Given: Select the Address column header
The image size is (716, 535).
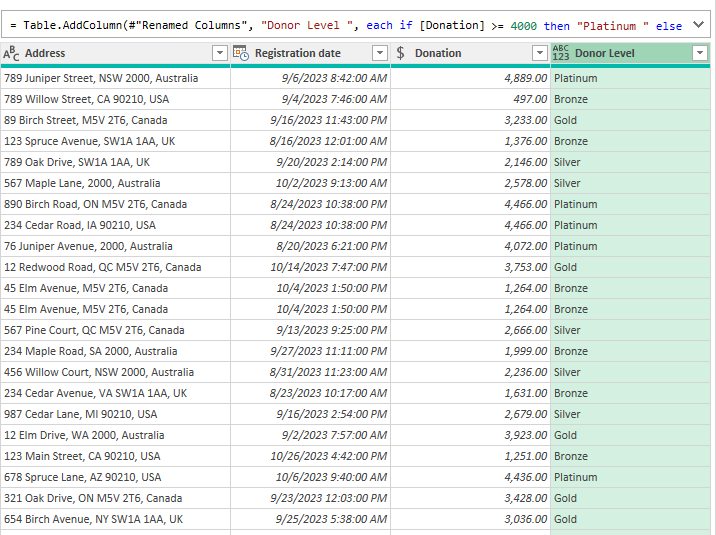Looking at the screenshot, I should 116,53.
